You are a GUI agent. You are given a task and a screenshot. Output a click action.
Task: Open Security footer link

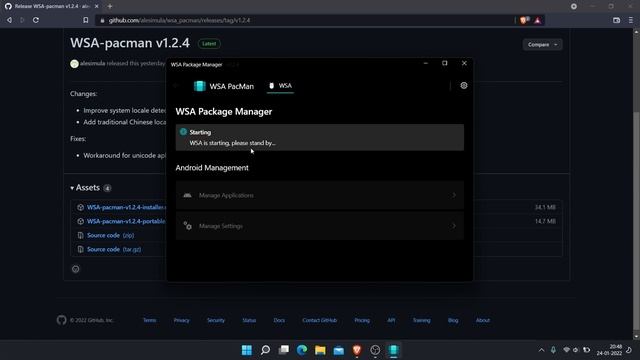point(216,320)
